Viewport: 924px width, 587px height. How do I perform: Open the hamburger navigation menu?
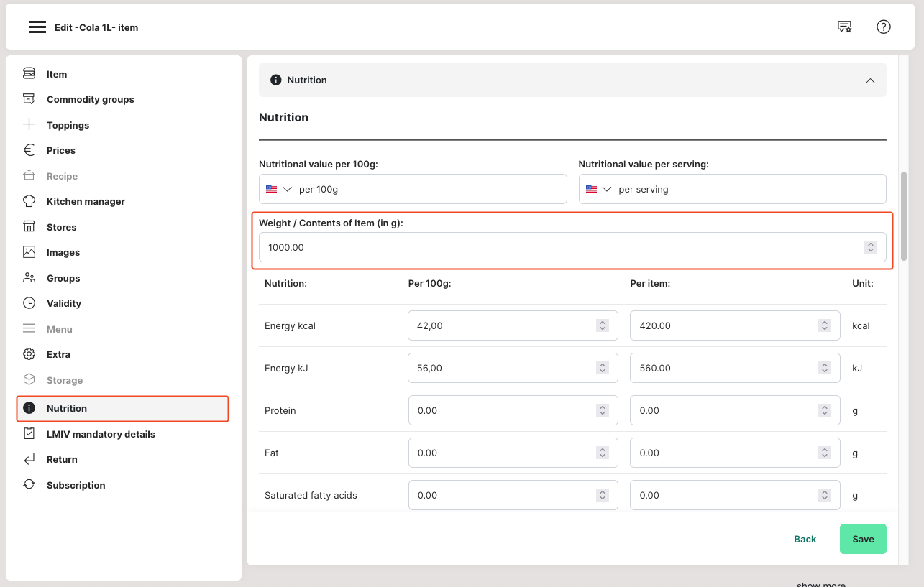click(x=37, y=27)
